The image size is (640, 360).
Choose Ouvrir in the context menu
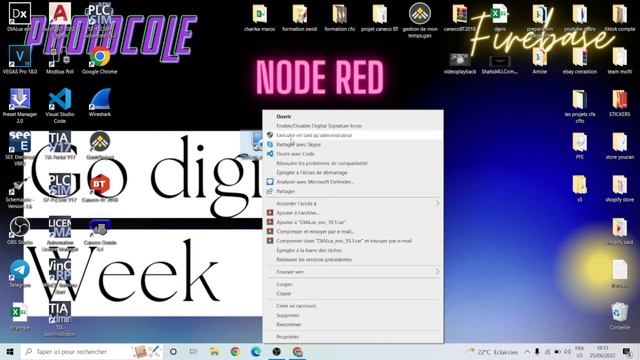[x=353, y=116]
